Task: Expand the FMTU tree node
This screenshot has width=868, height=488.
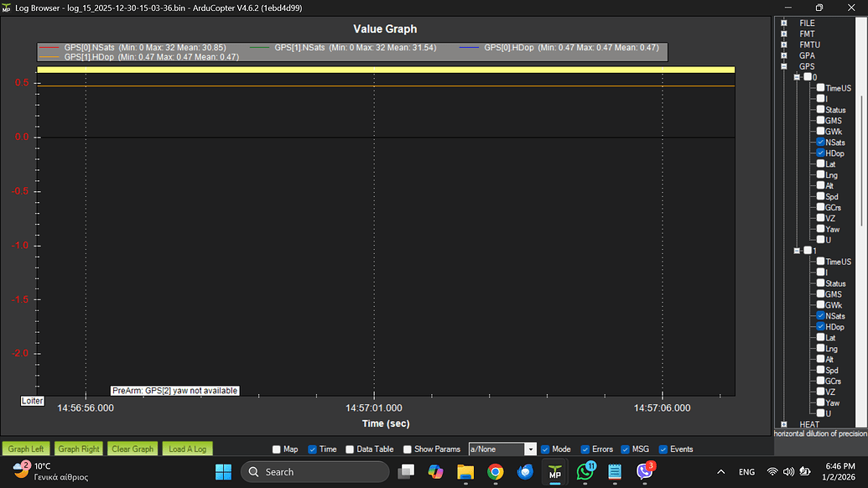Action: coord(784,44)
